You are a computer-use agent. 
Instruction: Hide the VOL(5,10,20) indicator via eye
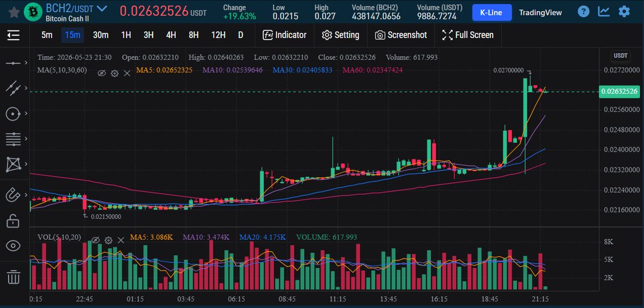tap(96, 240)
